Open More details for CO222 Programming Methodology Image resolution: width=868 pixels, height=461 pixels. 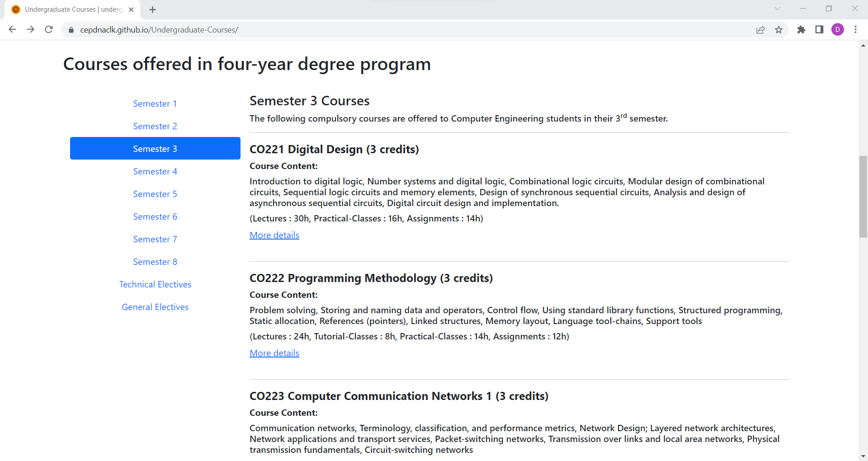[x=274, y=353]
